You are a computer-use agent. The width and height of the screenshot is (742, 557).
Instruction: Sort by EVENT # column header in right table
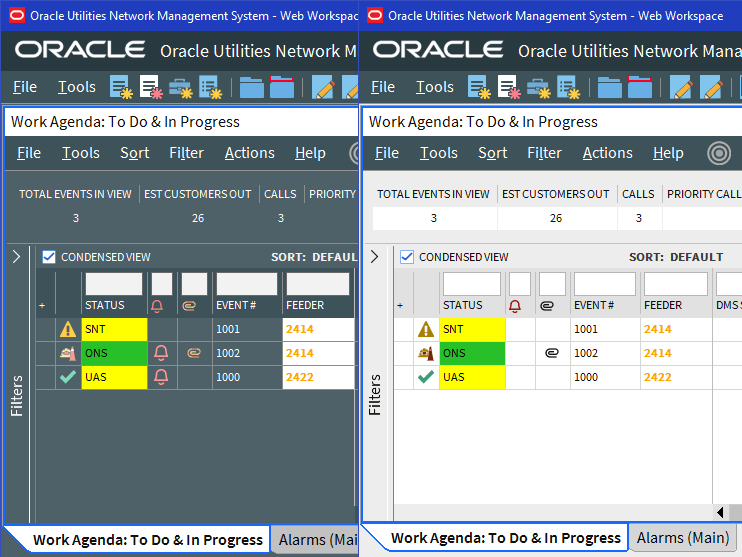pos(594,305)
